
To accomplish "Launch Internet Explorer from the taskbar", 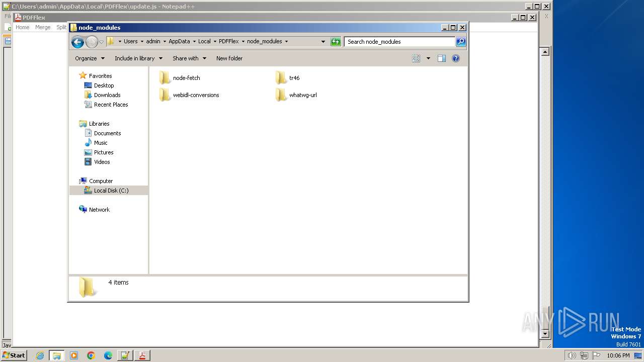I will tap(40, 355).
